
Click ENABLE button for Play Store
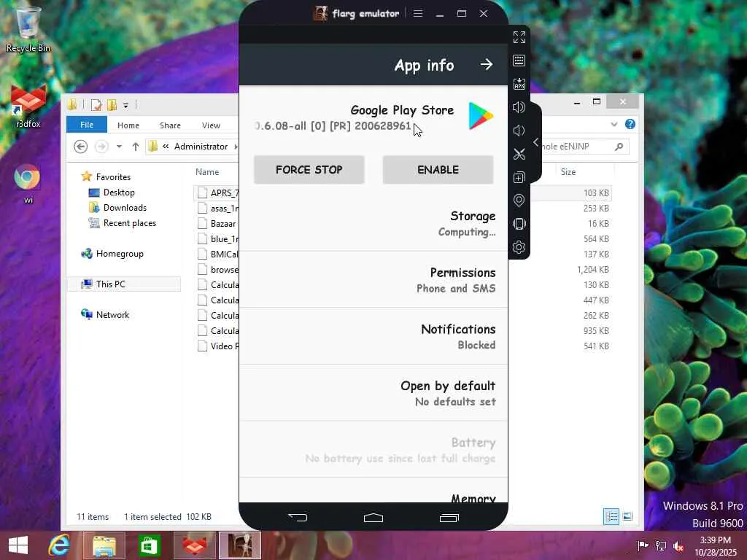pyautogui.click(x=438, y=169)
